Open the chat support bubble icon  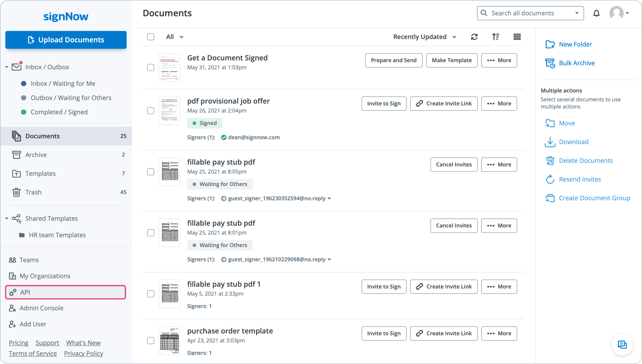click(622, 345)
